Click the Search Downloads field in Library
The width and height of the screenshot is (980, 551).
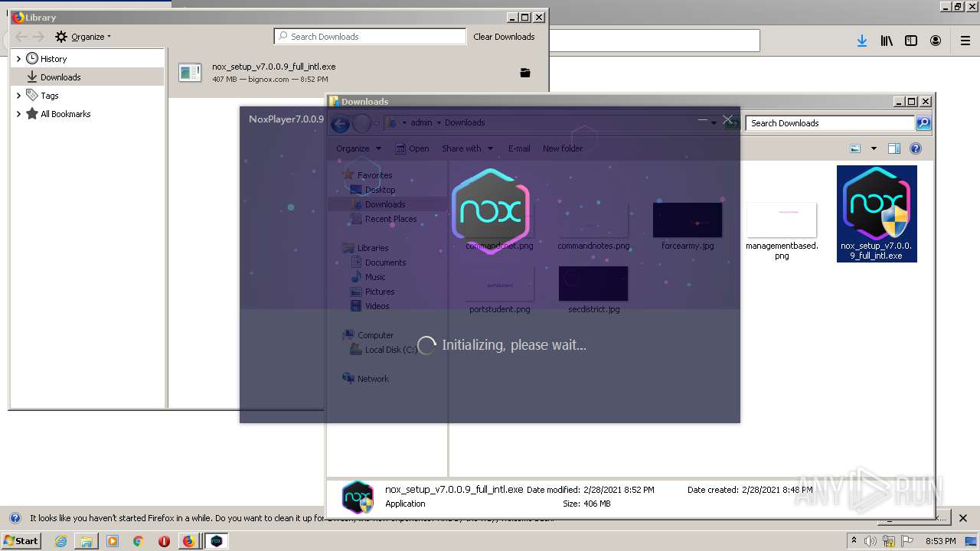371,36
